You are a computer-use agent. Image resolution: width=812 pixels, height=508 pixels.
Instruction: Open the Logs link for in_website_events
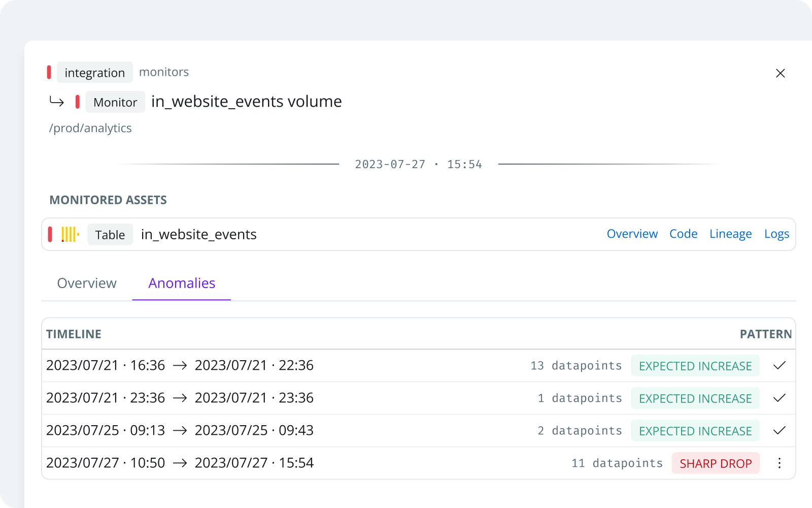tap(777, 234)
